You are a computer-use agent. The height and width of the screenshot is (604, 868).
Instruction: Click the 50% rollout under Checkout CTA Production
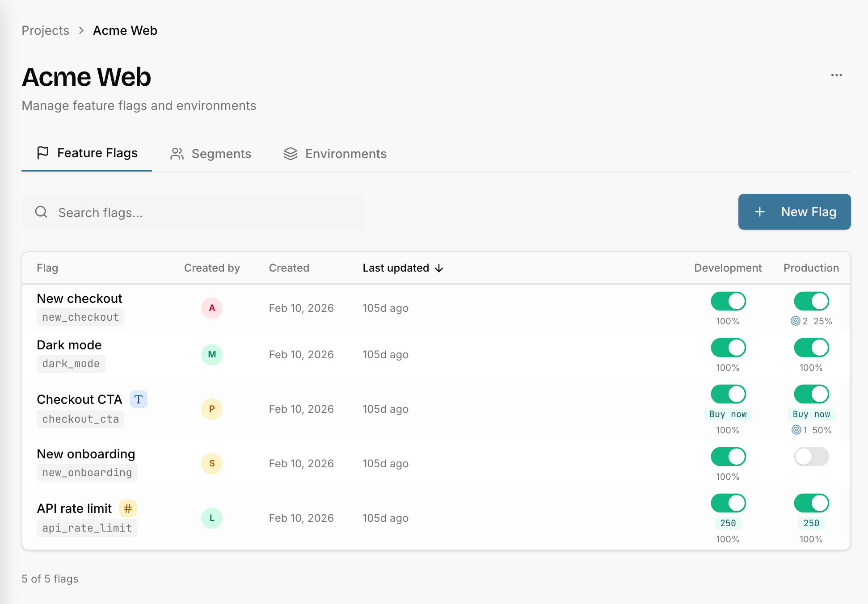tap(822, 430)
